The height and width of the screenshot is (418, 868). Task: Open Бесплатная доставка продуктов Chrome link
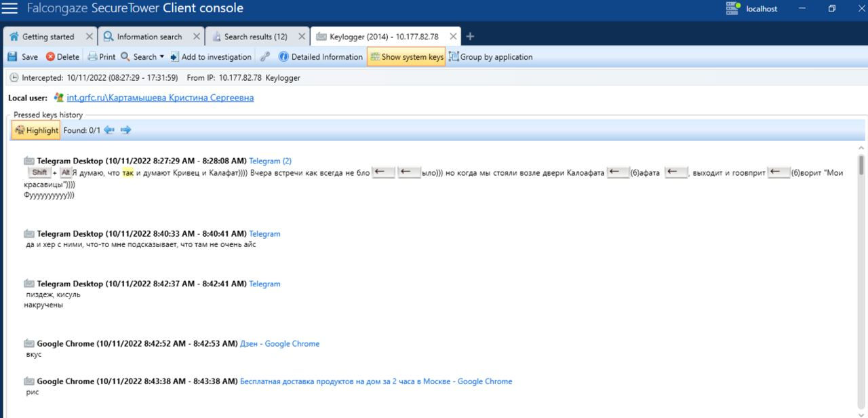coord(376,381)
